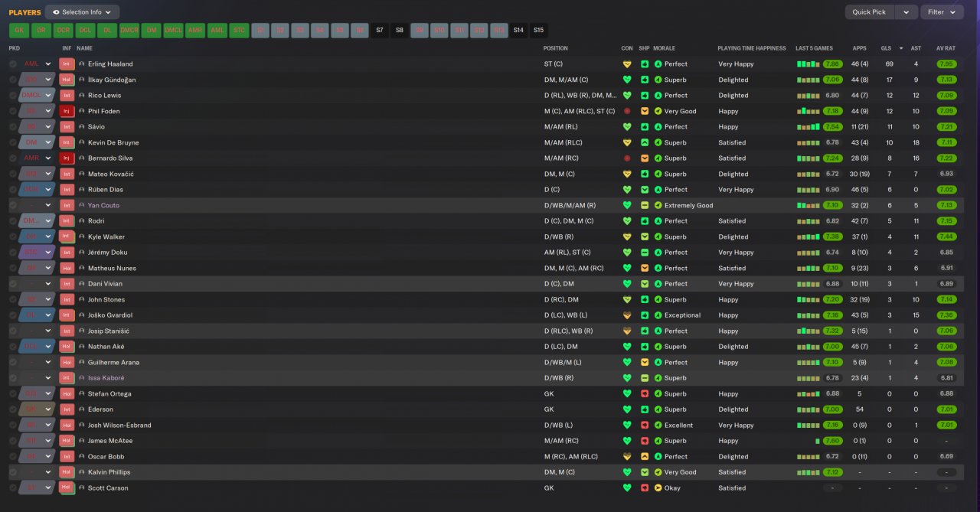Screen dimensions: 980x512
Task: Open Erling Haaland's AML position dropdown
Action: tap(38, 64)
